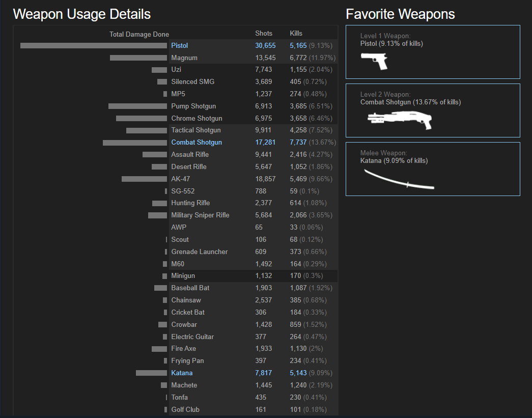Click the katana sword image
This screenshot has height=418, width=532.
[399, 179]
